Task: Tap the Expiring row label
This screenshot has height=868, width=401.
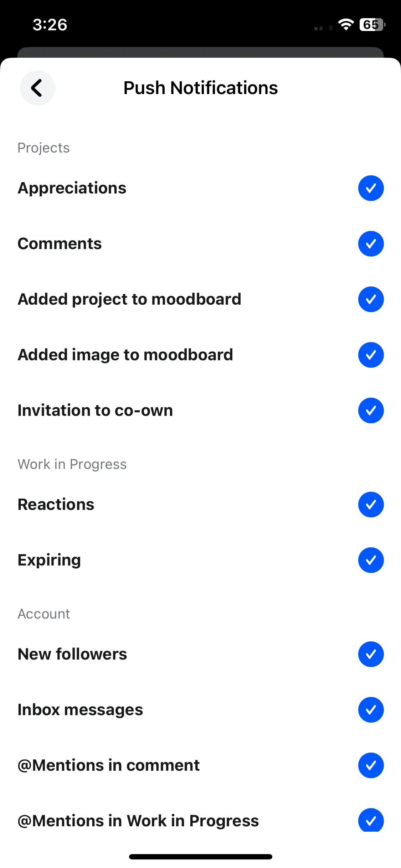Action: (x=50, y=560)
